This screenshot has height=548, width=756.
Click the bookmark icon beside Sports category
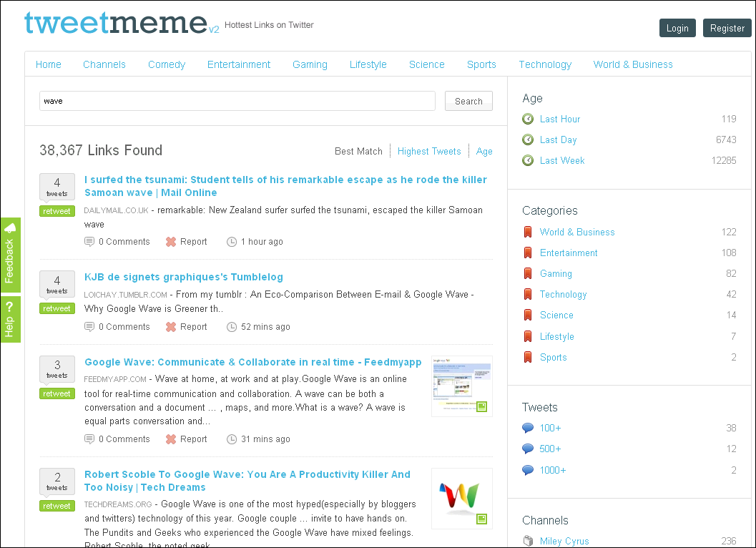[x=528, y=357]
